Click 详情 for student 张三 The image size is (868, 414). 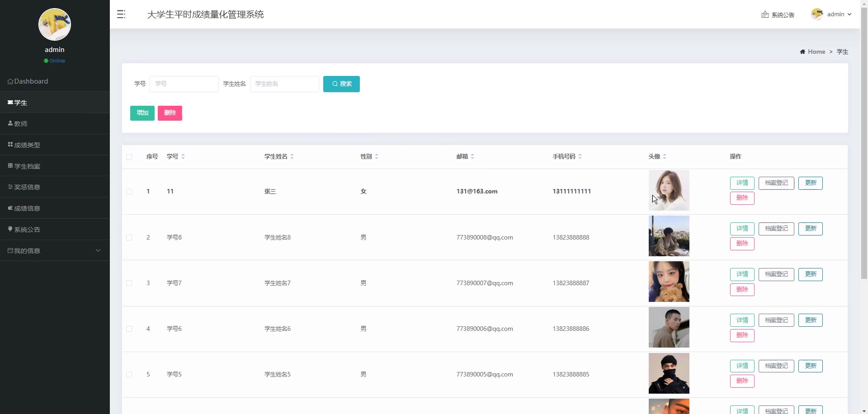tap(742, 183)
